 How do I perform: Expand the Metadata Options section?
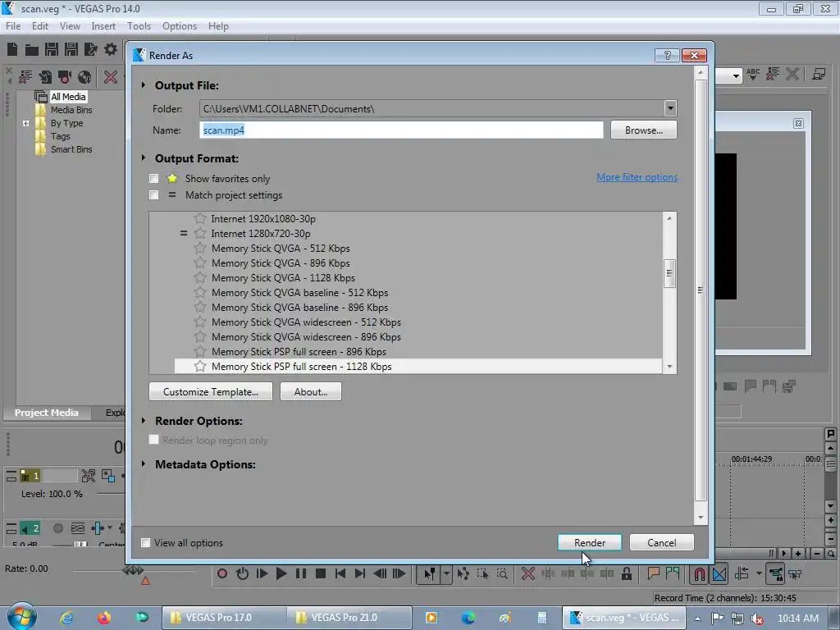pos(144,464)
